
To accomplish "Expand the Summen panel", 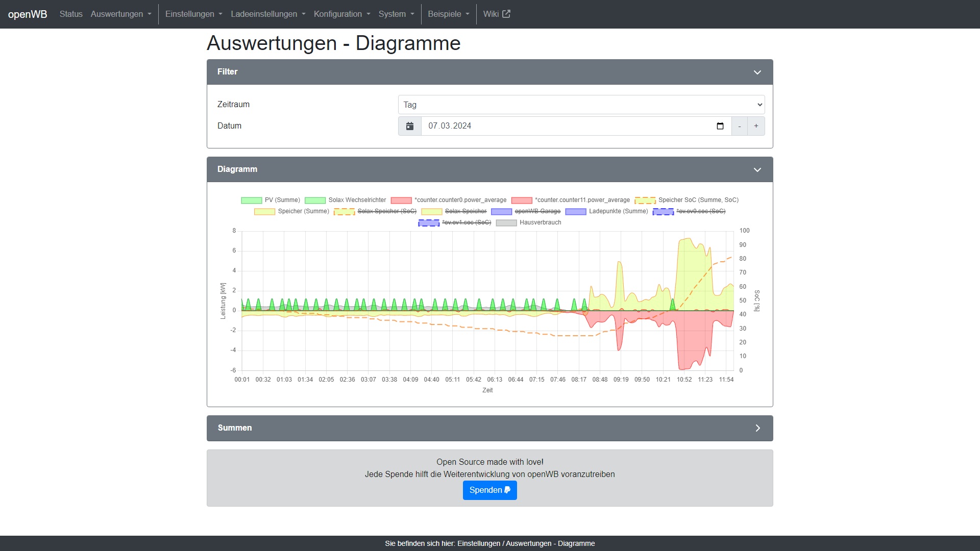I will coord(490,428).
